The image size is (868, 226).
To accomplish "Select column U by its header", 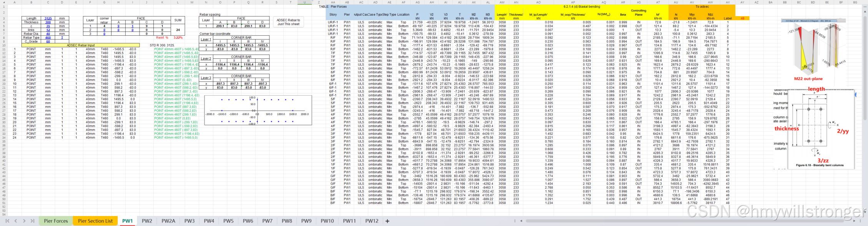I will (x=305, y=2).
